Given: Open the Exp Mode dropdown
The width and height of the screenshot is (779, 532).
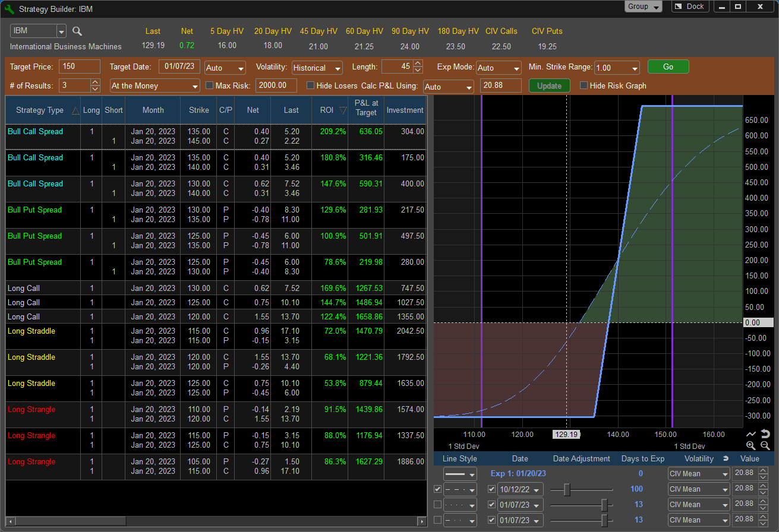Looking at the screenshot, I should (x=498, y=68).
